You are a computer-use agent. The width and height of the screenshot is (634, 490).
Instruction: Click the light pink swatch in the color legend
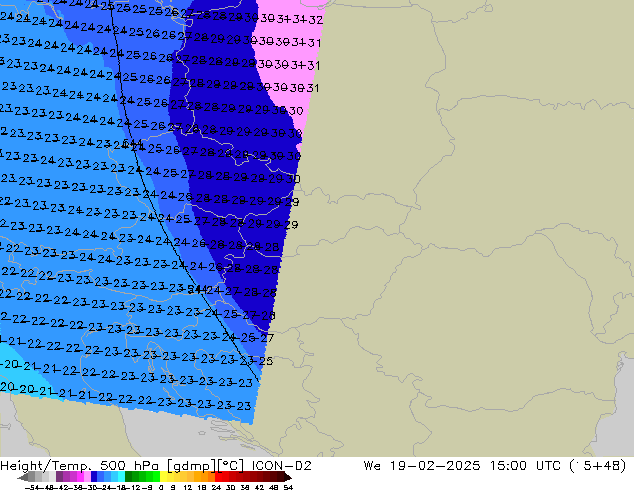click(x=87, y=477)
